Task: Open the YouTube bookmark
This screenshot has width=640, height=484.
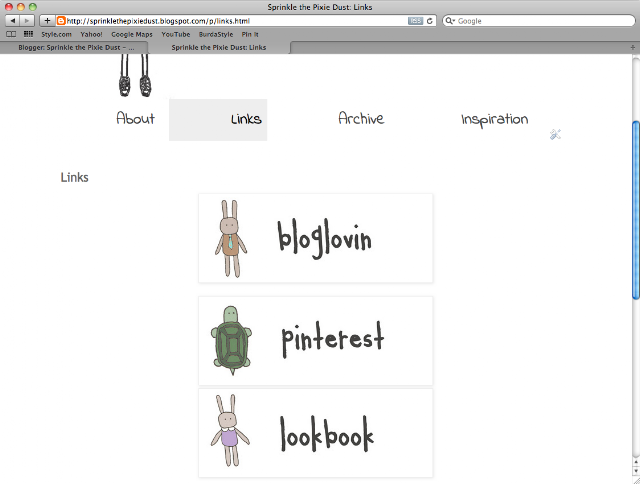Action: [x=176, y=34]
